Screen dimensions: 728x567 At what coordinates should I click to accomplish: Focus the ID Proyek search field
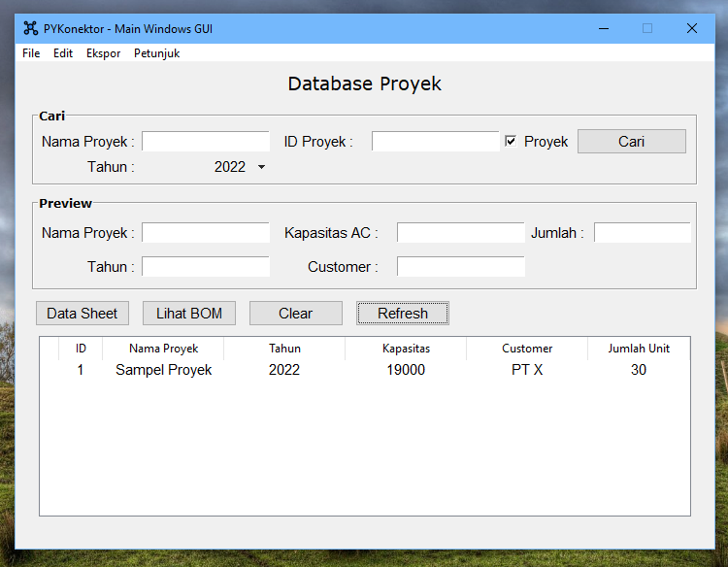point(436,141)
